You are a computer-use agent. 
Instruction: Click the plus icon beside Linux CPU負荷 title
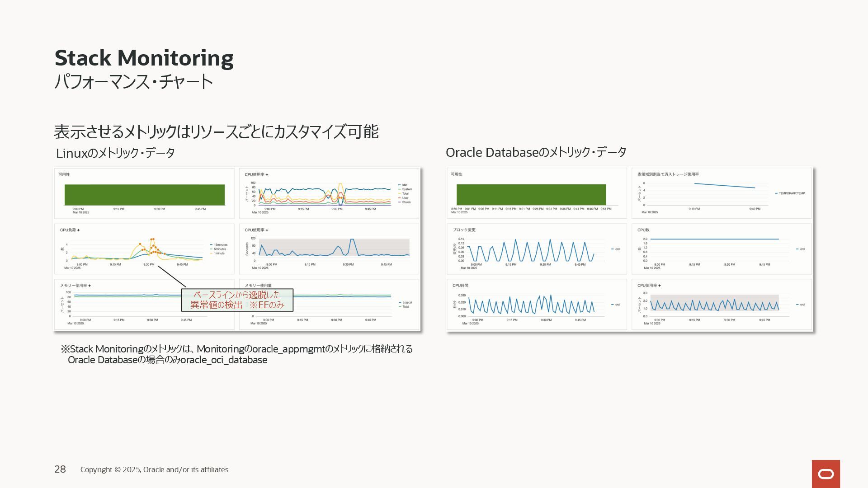click(x=79, y=230)
